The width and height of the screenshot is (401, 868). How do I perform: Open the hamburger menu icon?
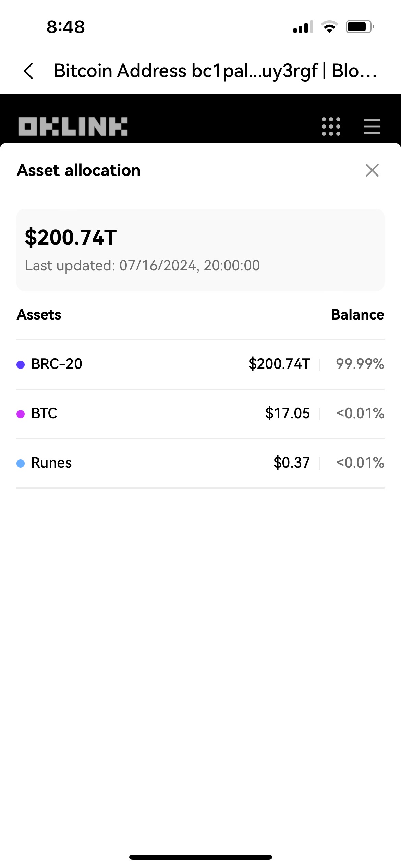coord(372,126)
